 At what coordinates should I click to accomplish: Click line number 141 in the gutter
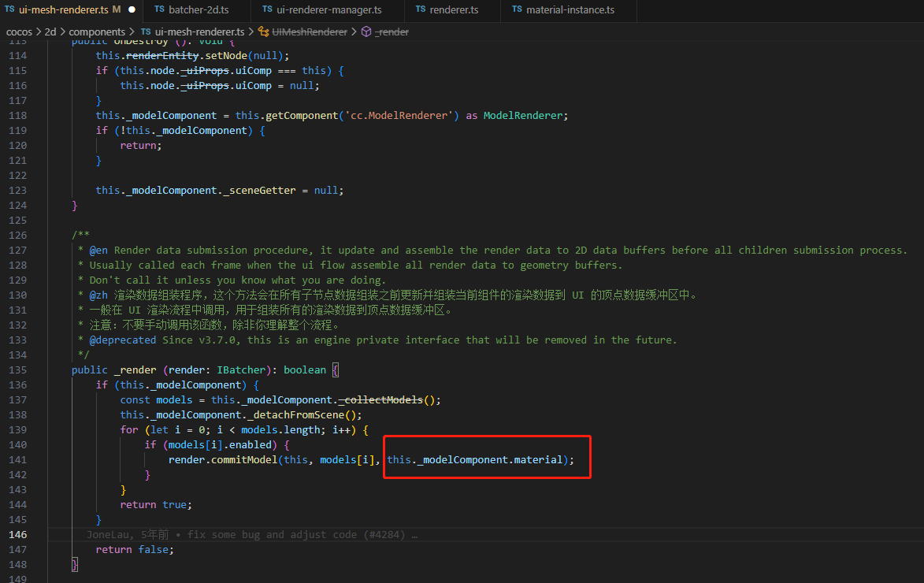tap(17, 460)
